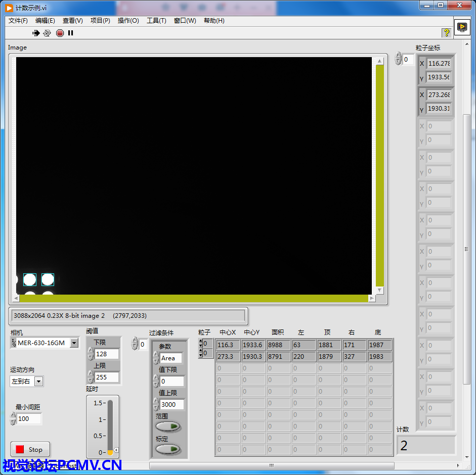Click the VI icon pane at top right
Viewport: 476px width, 475px height.
pyautogui.click(x=462, y=27)
